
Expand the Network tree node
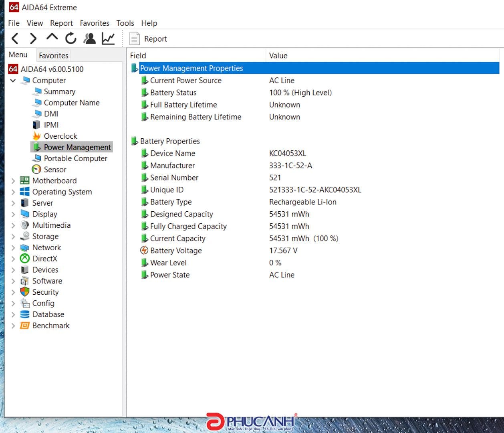coord(13,248)
